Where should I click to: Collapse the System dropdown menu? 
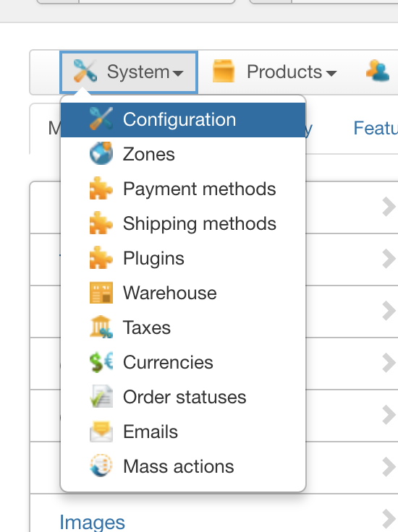(x=129, y=72)
